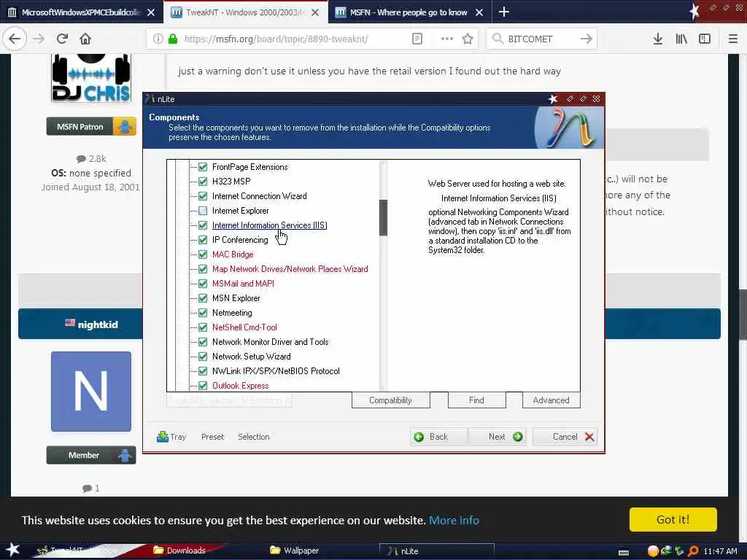This screenshot has height=560, width=747.
Task: Select MSN Explorer list item
Action: point(236,298)
